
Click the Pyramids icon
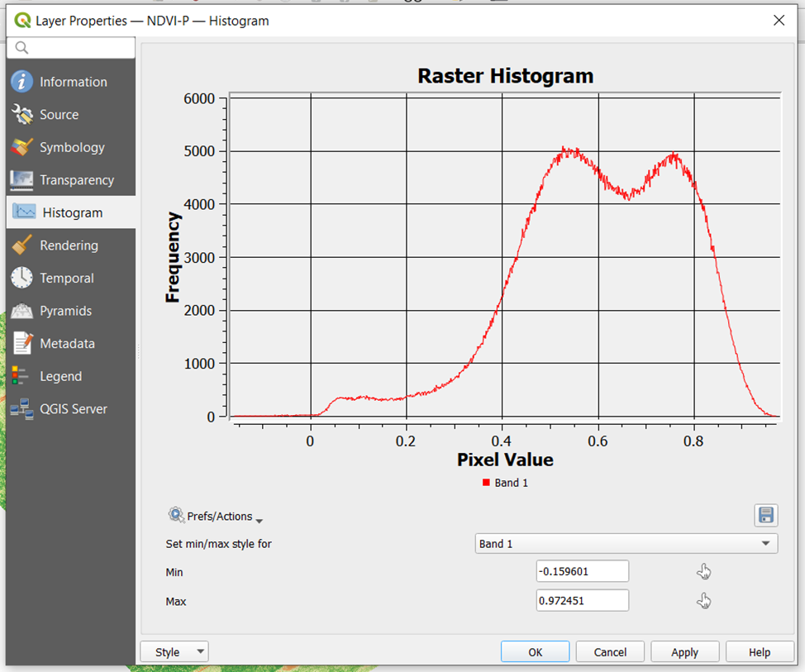(x=21, y=311)
